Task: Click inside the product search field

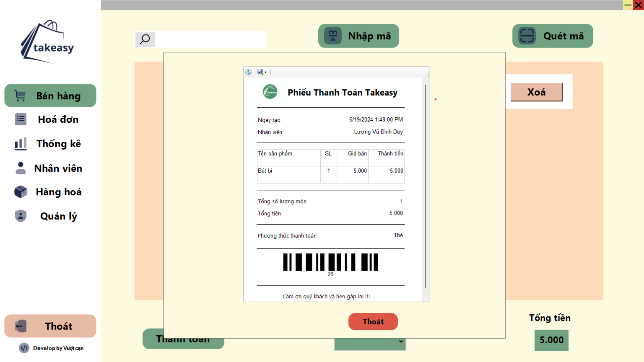Action: point(210,40)
